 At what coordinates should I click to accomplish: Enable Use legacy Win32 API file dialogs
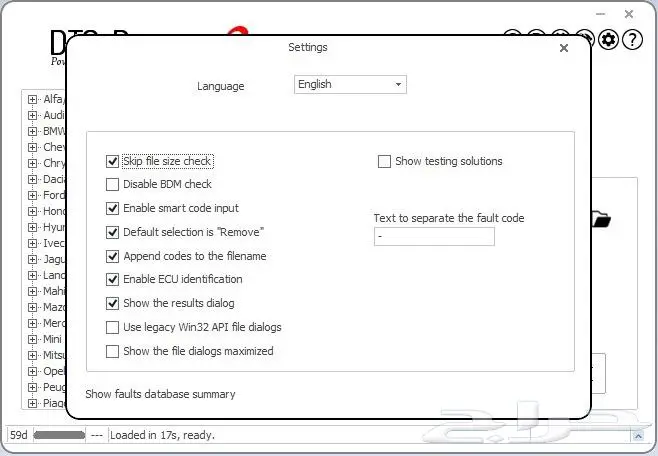tap(112, 328)
